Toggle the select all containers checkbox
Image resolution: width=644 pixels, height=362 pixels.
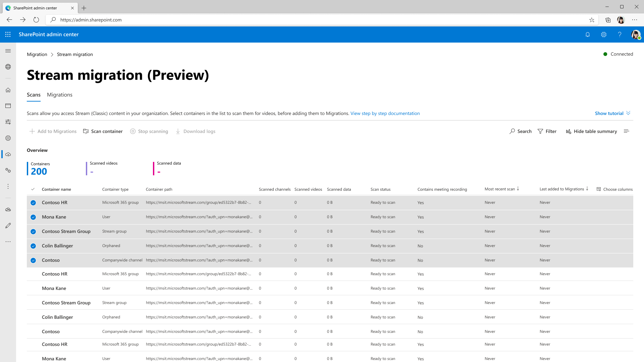33,189
